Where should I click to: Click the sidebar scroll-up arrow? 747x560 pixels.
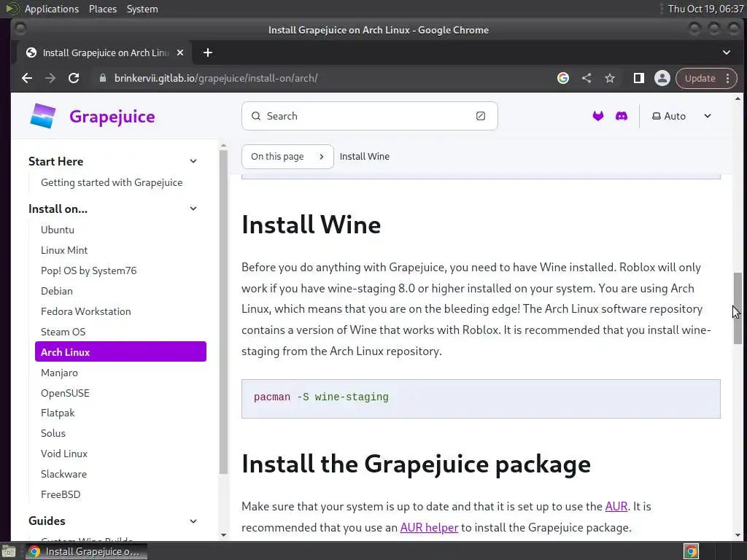pyautogui.click(x=223, y=146)
